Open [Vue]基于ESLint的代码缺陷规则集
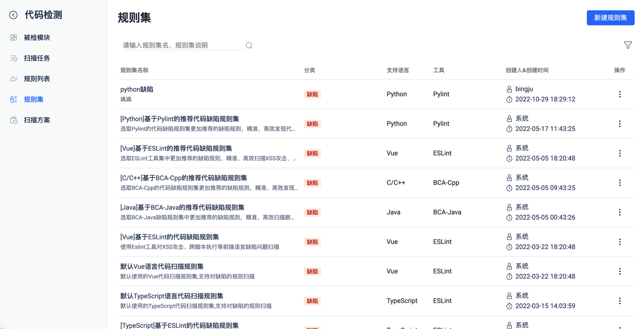The width and height of the screenshot is (644, 329). point(170,237)
